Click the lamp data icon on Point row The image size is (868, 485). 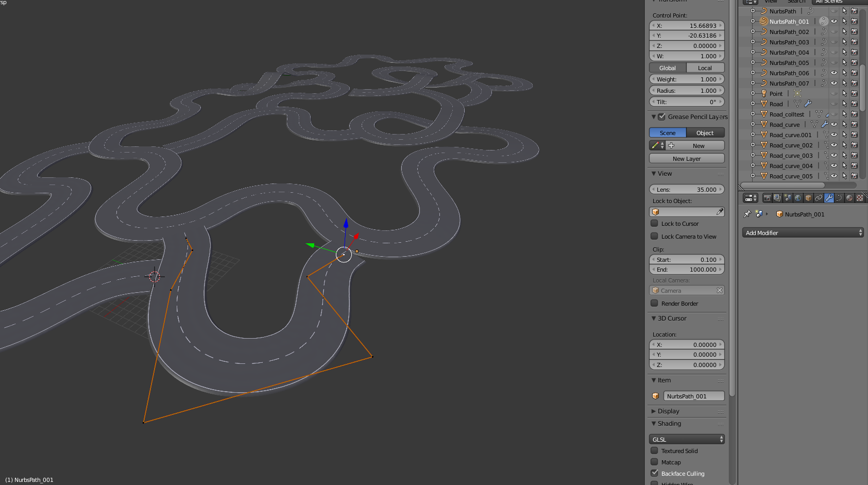point(797,93)
